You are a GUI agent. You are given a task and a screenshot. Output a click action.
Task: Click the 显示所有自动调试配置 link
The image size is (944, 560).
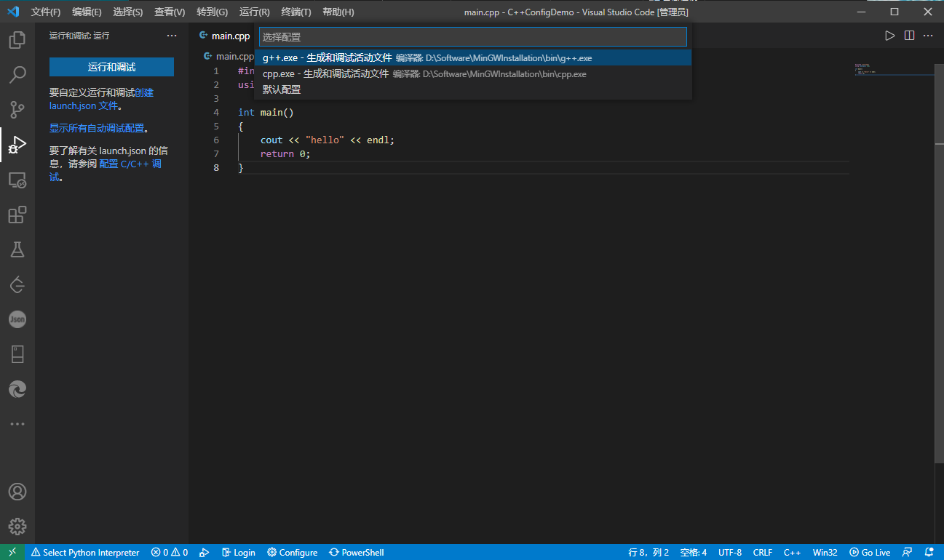pyautogui.click(x=96, y=128)
